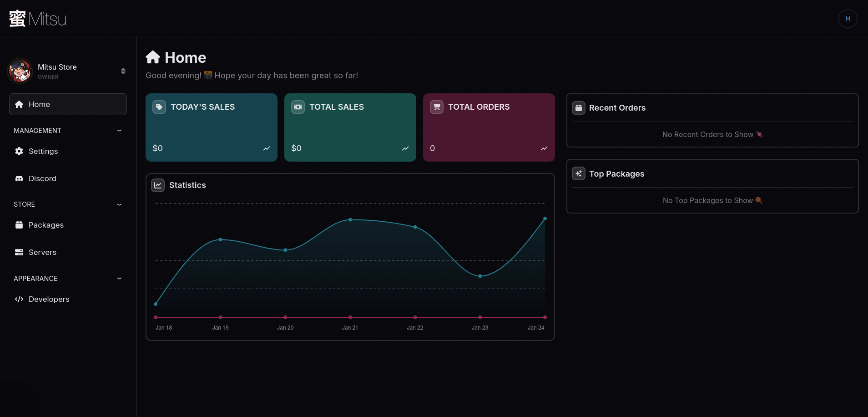Click the Mitsu logo in header
Viewport: 868px width, 417px height.
38,19
